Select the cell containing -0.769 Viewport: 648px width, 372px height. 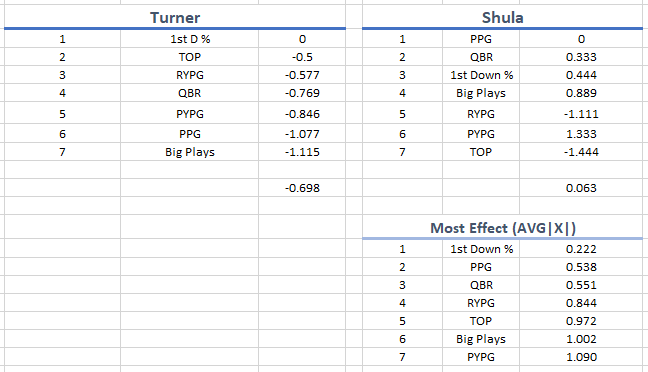pyautogui.click(x=302, y=93)
